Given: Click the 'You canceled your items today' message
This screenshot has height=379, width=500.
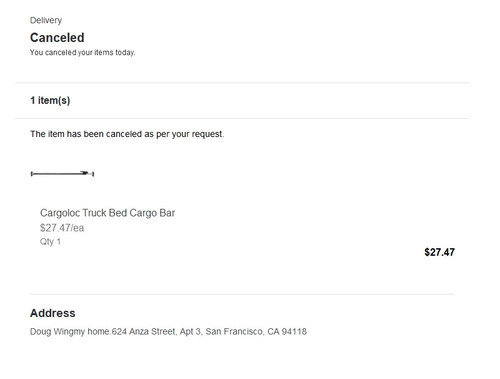Looking at the screenshot, I should pos(83,53).
